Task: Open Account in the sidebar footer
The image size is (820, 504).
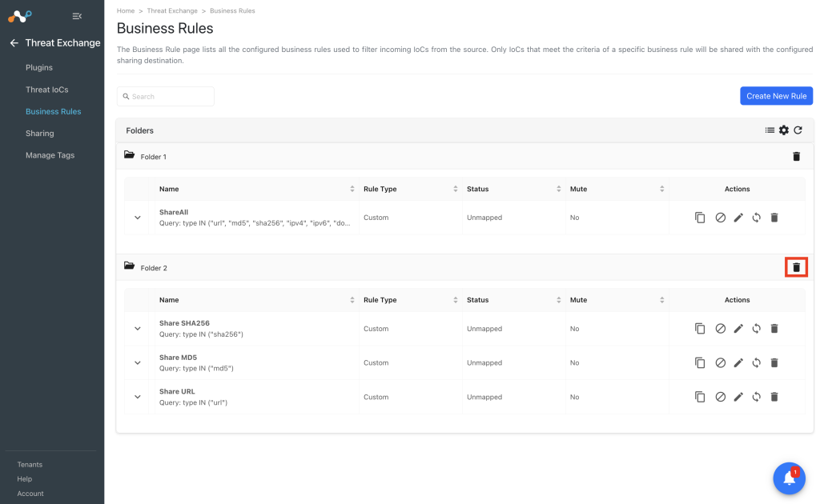Action: point(30,494)
